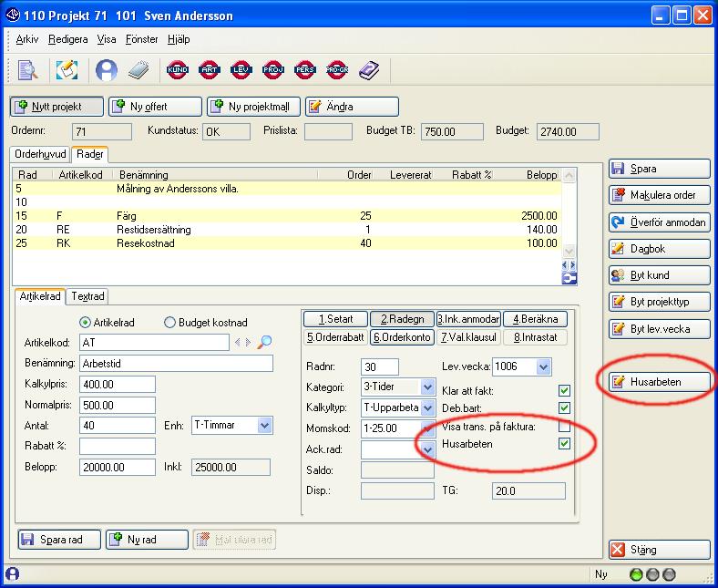Click the Ny offert button
The height and width of the screenshot is (588, 718).
(x=155, y=107)
